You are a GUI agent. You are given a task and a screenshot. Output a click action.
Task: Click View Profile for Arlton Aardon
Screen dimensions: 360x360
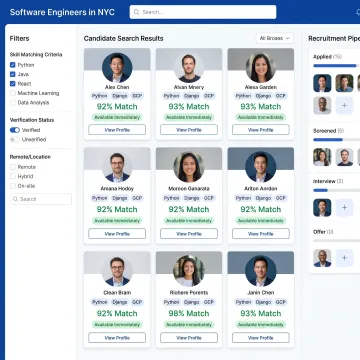click(x=261, y=234)
